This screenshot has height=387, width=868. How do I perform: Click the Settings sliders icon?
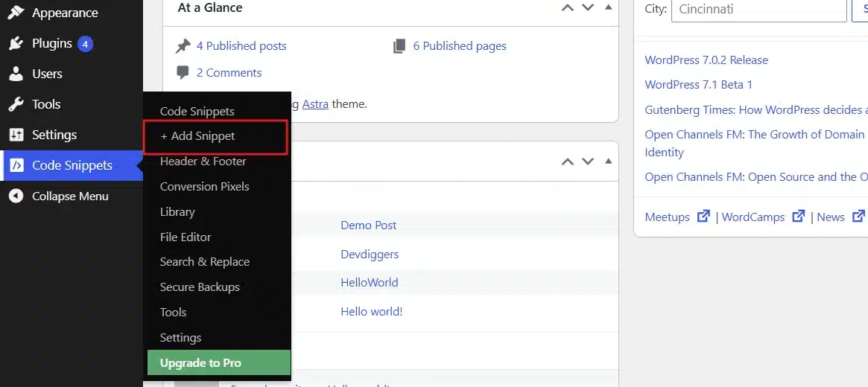(16, 135)
